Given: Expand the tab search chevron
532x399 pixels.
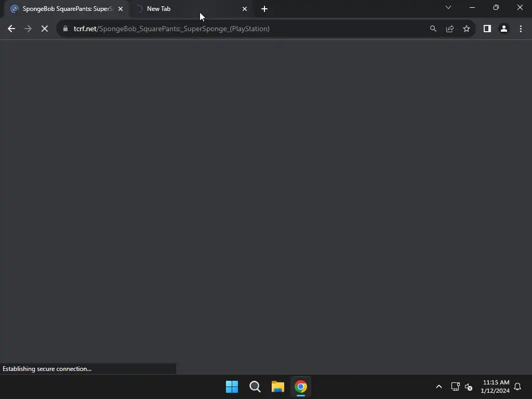Looking at the screenshot, I should (448, 7).
